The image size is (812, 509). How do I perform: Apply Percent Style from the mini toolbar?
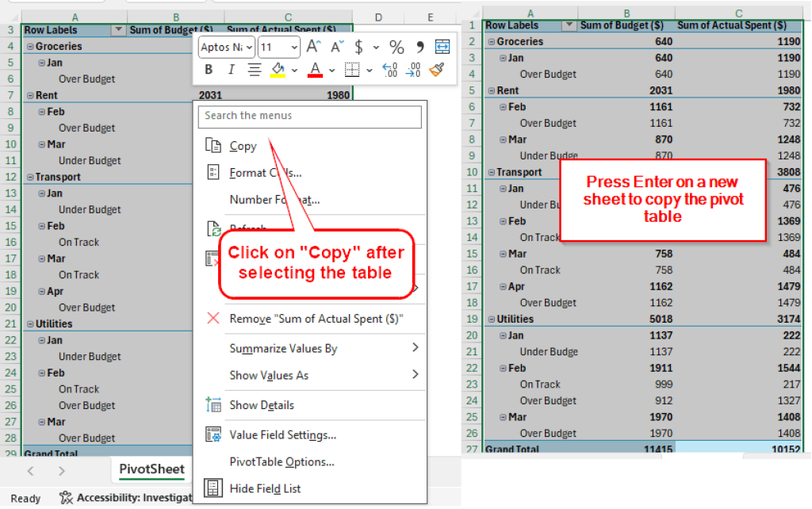coord(397,45)
